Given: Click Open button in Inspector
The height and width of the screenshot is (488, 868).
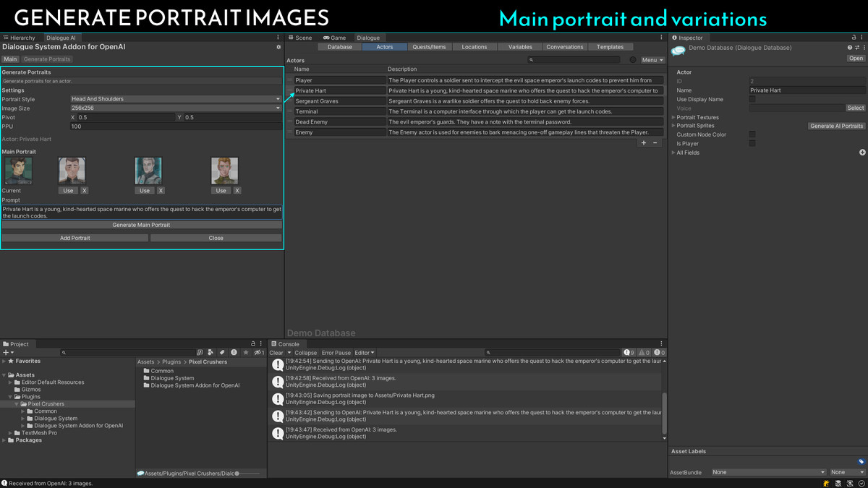Looking at the screenshot, I should (856, 59).
